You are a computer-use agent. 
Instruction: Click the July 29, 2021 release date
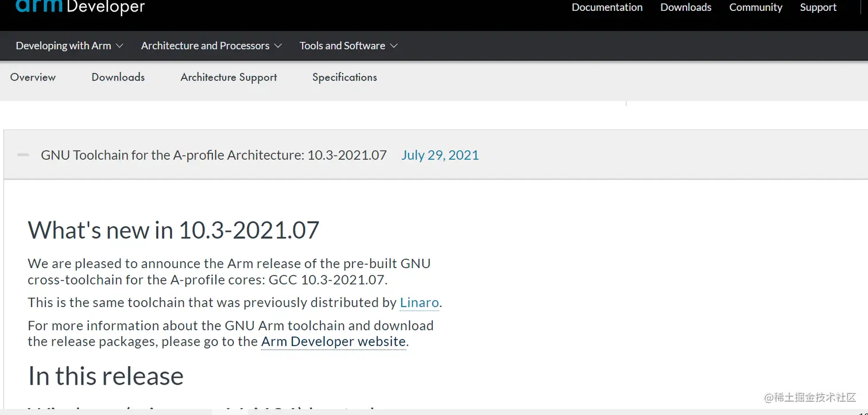pos(440,155)
